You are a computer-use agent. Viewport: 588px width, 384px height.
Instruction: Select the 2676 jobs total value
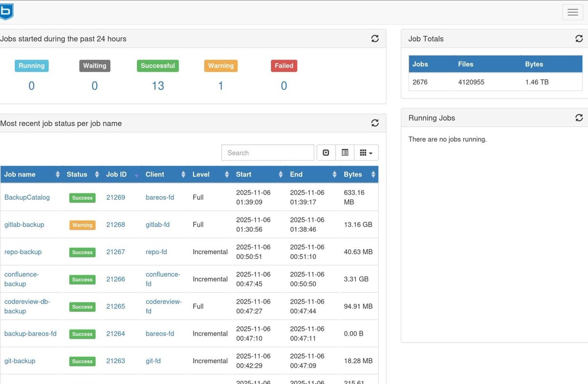[420, 82]
